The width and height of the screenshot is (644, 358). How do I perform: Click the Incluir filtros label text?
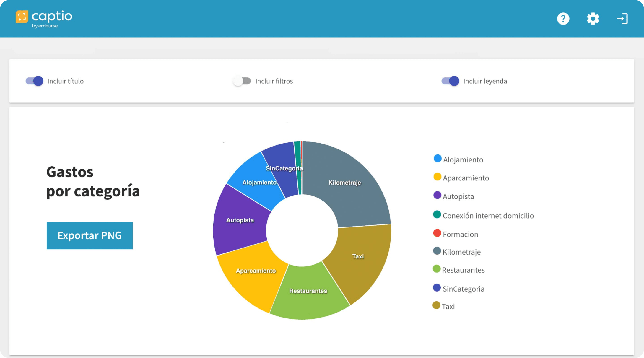[x=274, y=81]
